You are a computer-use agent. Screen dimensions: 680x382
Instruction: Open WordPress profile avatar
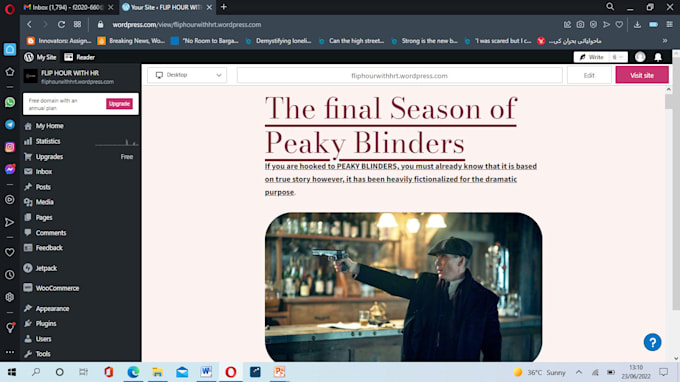640,57
